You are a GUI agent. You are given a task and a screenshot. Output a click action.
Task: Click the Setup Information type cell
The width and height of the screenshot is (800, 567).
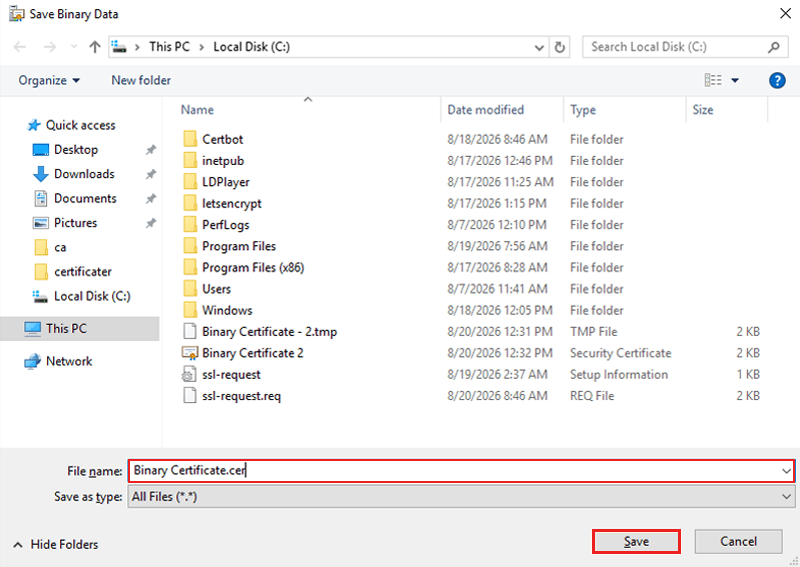coord(619,375)
